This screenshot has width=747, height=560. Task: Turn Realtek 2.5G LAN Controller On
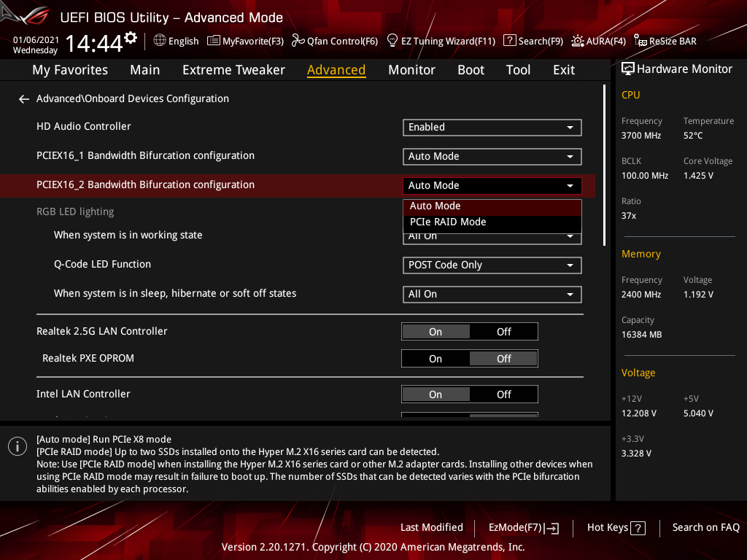tap(436, 332)
